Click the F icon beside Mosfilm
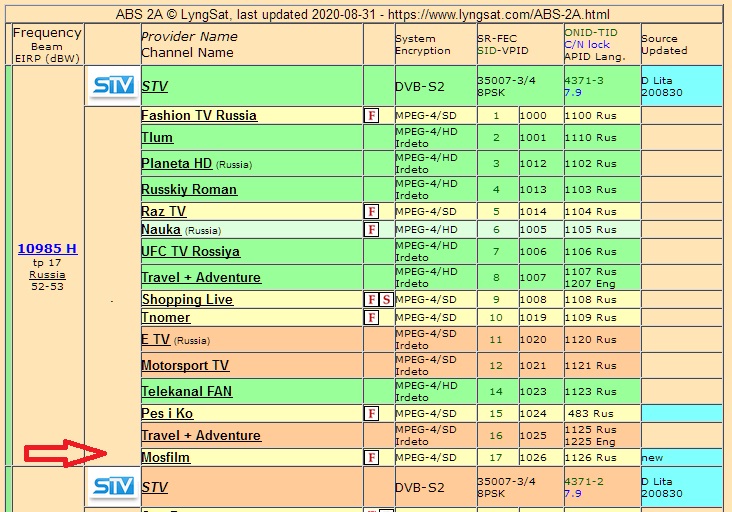 click(x=371, y=457)
